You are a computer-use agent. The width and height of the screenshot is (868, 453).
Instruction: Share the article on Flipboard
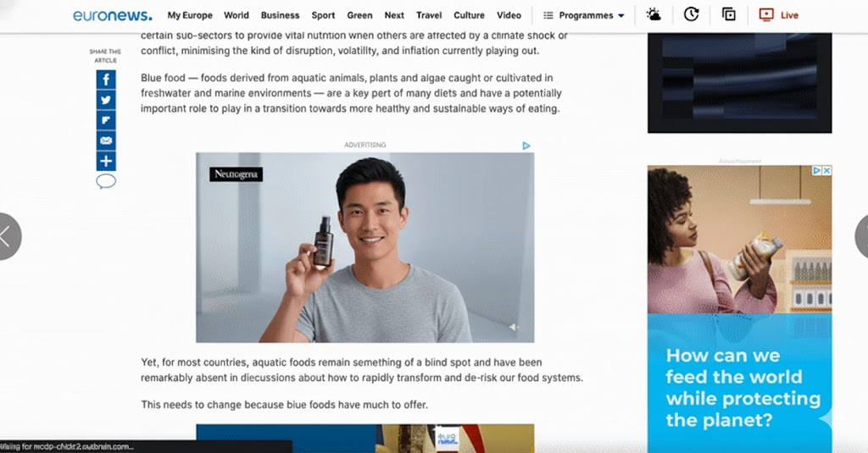[106, 120]
